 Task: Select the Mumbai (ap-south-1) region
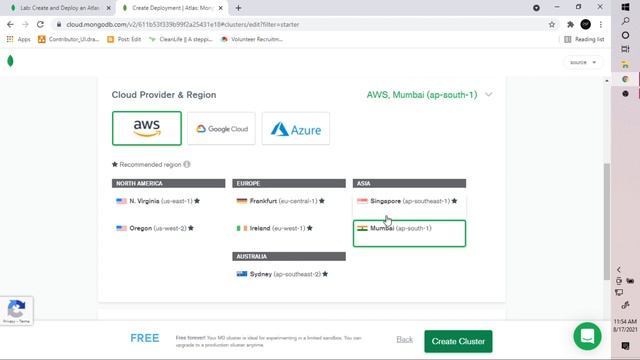(409, 233)
